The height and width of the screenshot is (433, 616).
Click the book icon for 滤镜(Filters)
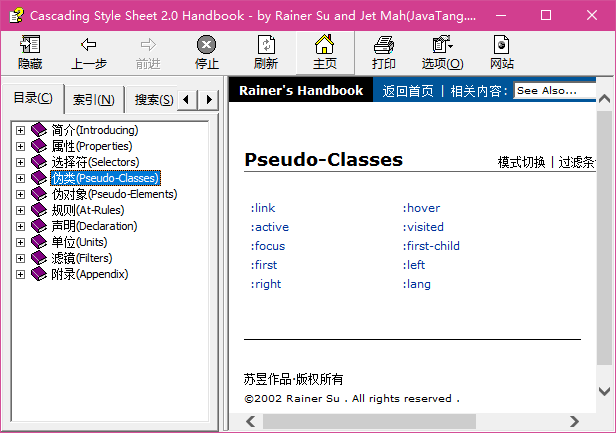tap(39, 258)
